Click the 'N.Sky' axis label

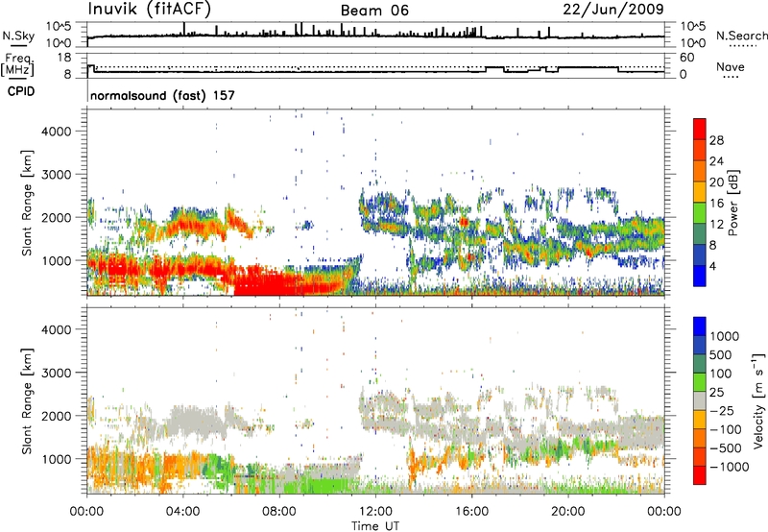coord(18,36)
